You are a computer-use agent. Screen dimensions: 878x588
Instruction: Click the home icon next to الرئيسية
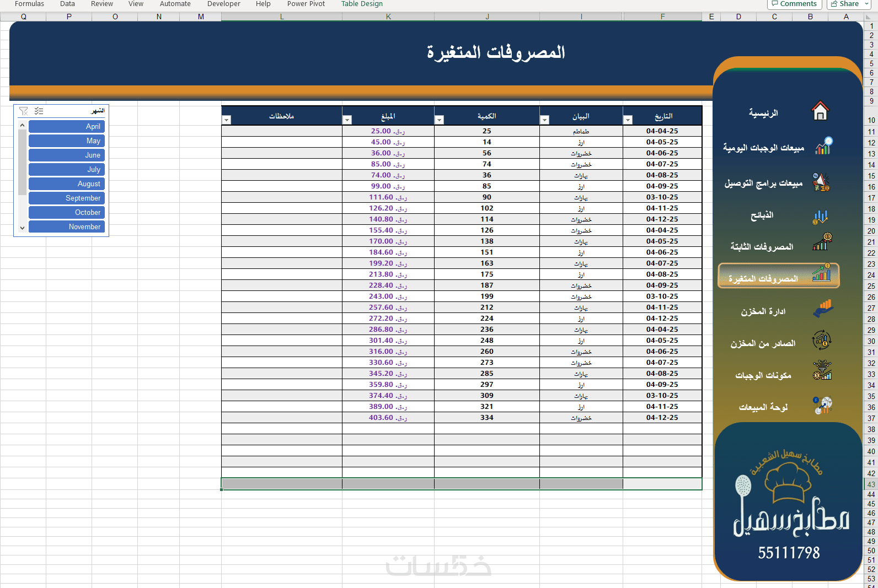point(820,111)
